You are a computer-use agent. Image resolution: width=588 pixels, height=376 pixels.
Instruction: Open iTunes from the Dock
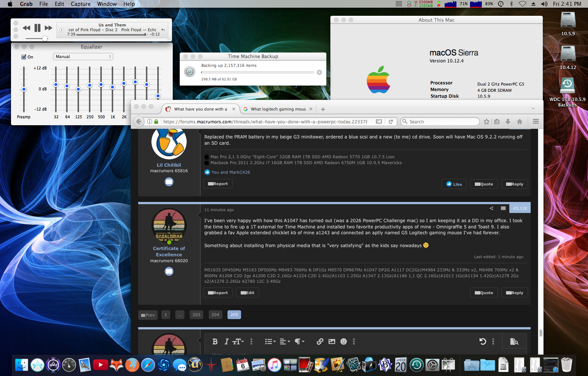click(274, 365)
